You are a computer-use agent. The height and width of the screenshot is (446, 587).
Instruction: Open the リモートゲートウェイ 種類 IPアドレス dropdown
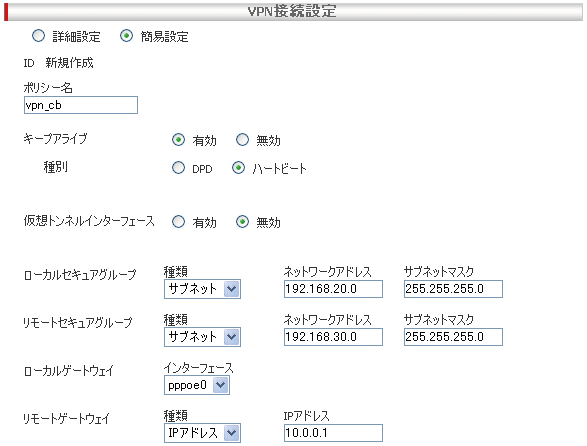[202, 433]
